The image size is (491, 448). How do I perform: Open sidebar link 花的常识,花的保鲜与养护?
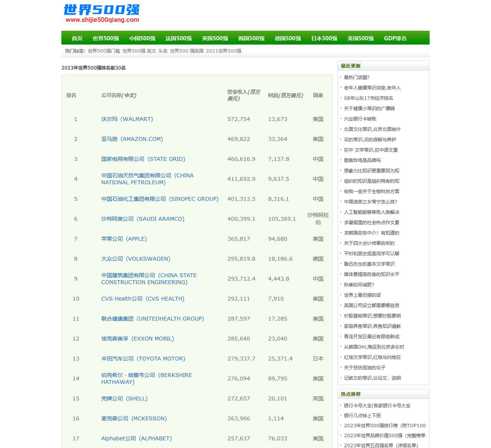click(370, 139)
